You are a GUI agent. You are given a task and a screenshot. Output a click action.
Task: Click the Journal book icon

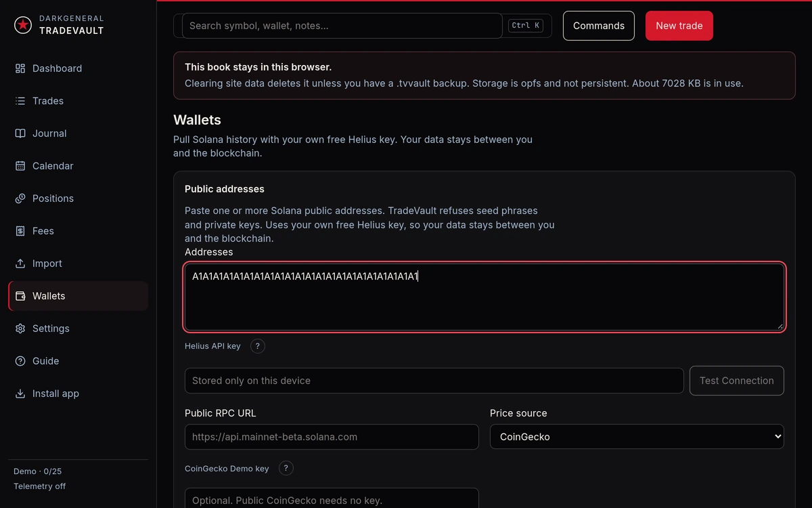20,133
